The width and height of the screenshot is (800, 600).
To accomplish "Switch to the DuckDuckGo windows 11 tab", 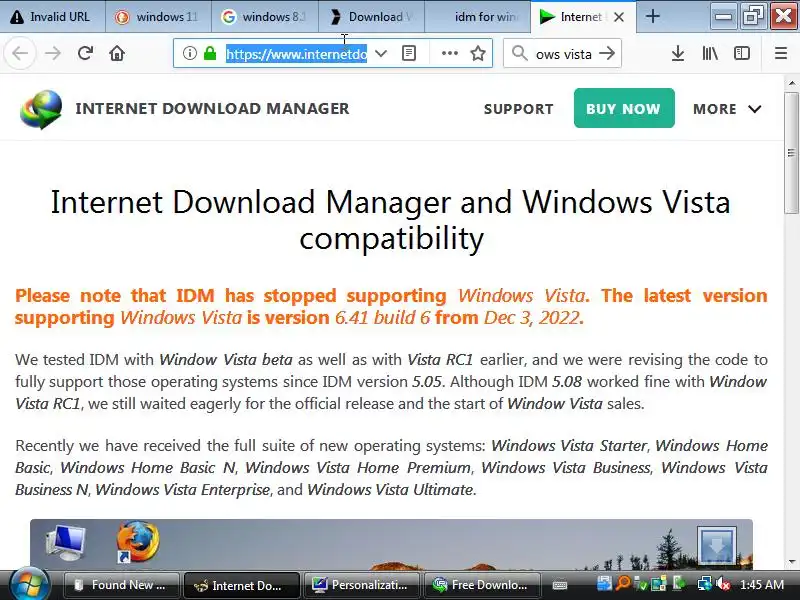I will [159, 17].
